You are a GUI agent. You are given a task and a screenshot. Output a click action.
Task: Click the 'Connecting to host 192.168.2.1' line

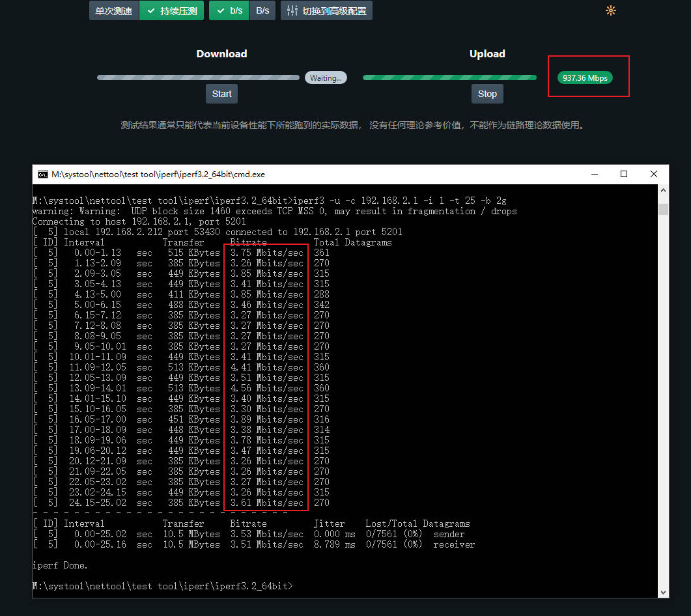pos(139,221)
